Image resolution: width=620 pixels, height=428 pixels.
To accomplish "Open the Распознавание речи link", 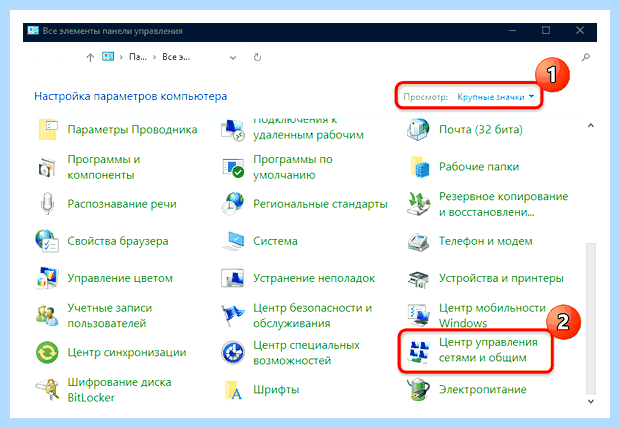I will pyautogui.click(x=122, y=204).
